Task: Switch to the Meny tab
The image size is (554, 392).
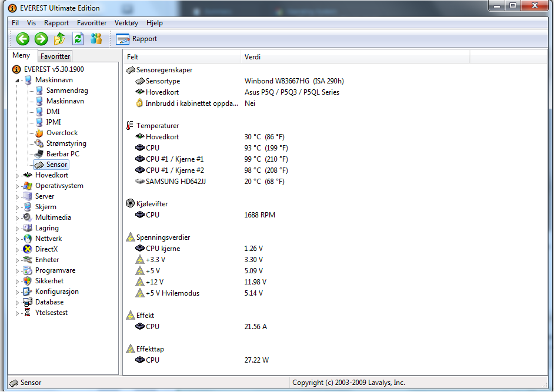Action: [x=21, y=55]
